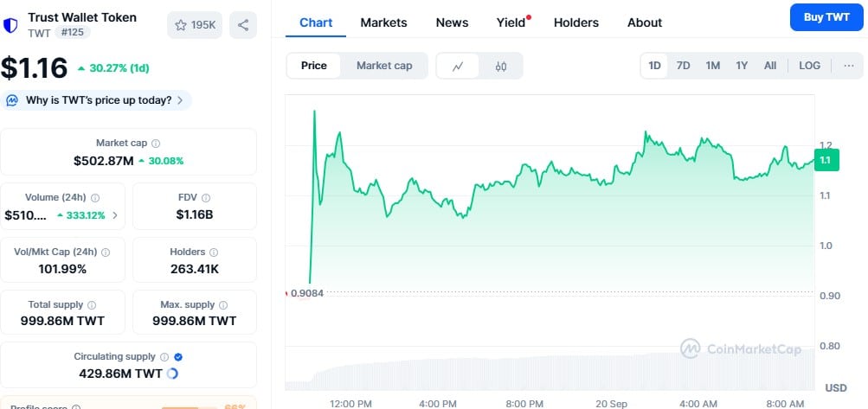Screen dimensions: 868x409
Task: Switch to candlestick chart icon
Action: pos(501,67)
